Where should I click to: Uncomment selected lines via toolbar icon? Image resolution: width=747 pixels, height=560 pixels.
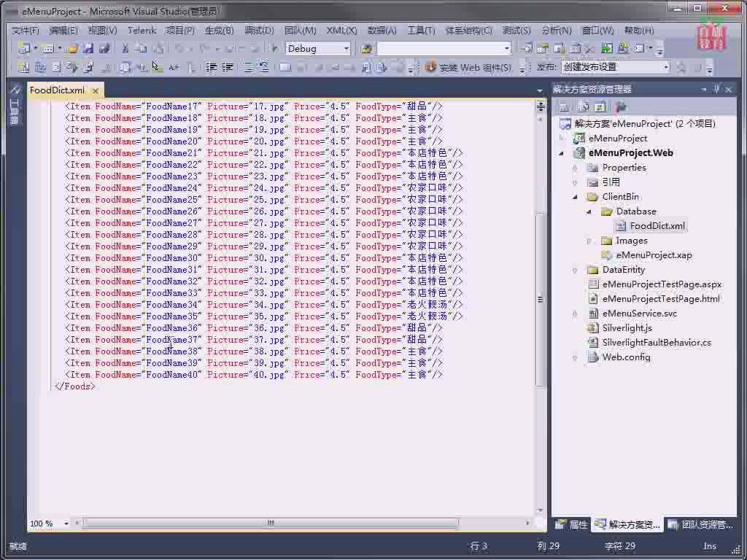(263, 67)
